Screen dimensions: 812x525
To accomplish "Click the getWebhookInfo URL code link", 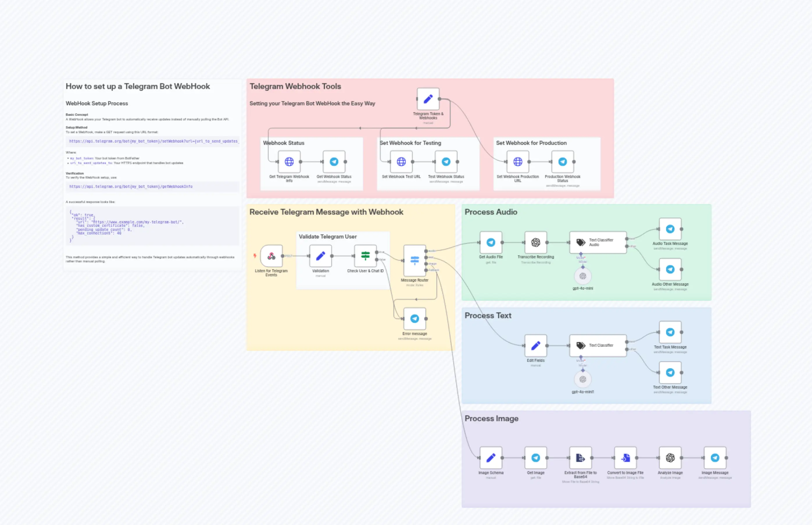I will click(131, 186).
